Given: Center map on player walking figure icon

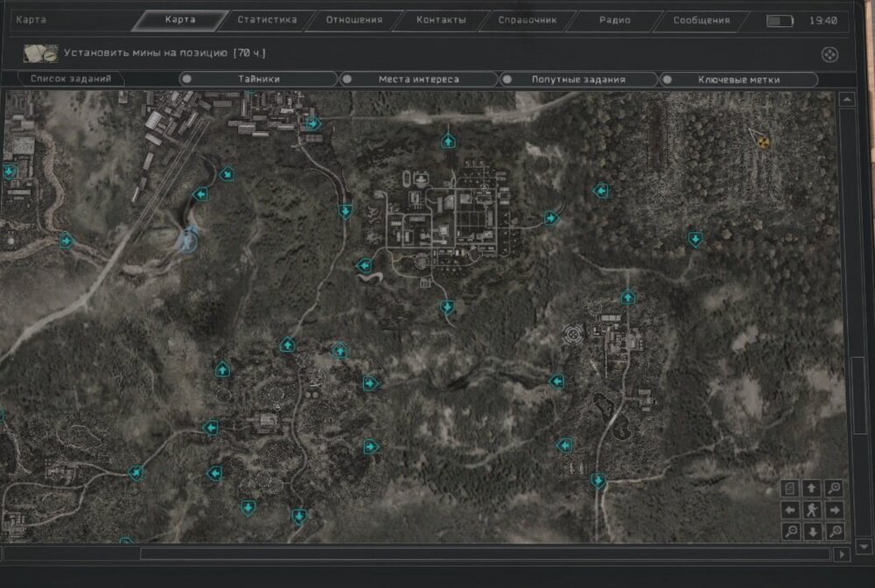Looking at the screenshot, I should click(x=812, y=510).
